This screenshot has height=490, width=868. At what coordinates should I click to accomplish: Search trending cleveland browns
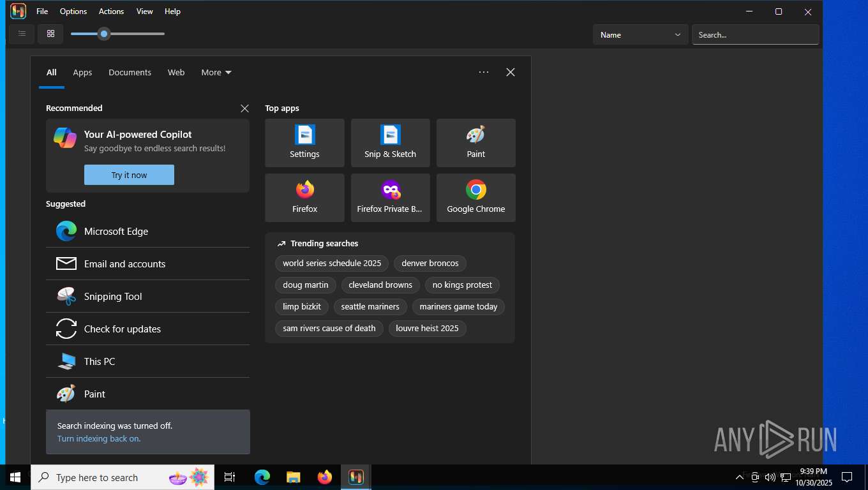(380, 285)
